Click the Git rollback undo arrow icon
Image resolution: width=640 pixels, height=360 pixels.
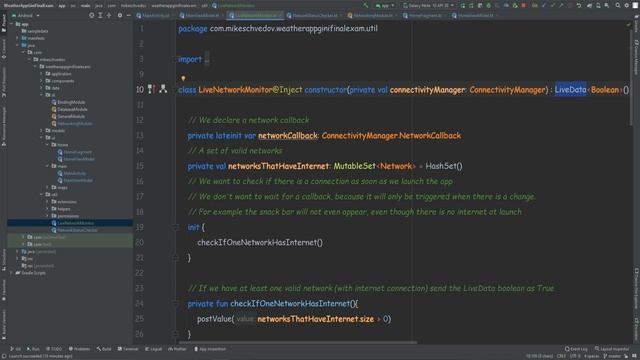click(579, 5)
